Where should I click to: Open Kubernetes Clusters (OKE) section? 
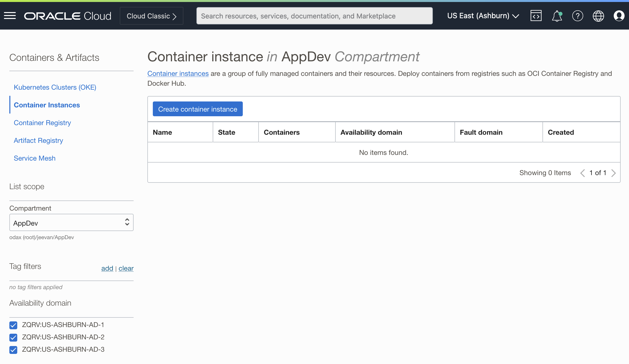click(x=55, y=87)
